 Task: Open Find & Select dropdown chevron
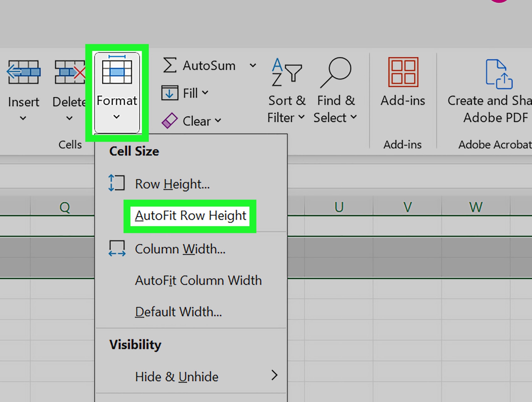pos(353,117)
